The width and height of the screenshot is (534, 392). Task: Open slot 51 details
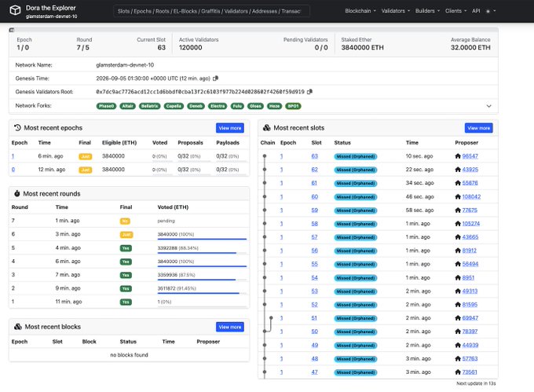314,317
